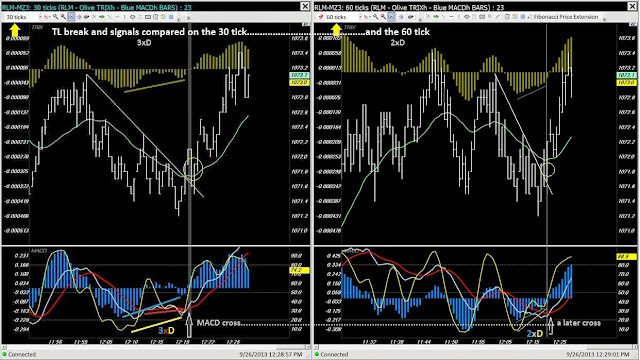Click yellow 92.9 MACD value label

(626, 257)
